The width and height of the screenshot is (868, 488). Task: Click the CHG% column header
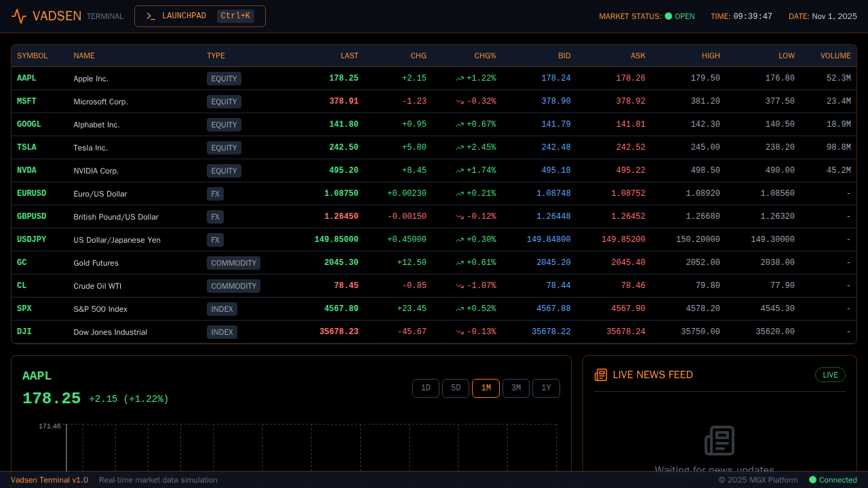(486, 56)
